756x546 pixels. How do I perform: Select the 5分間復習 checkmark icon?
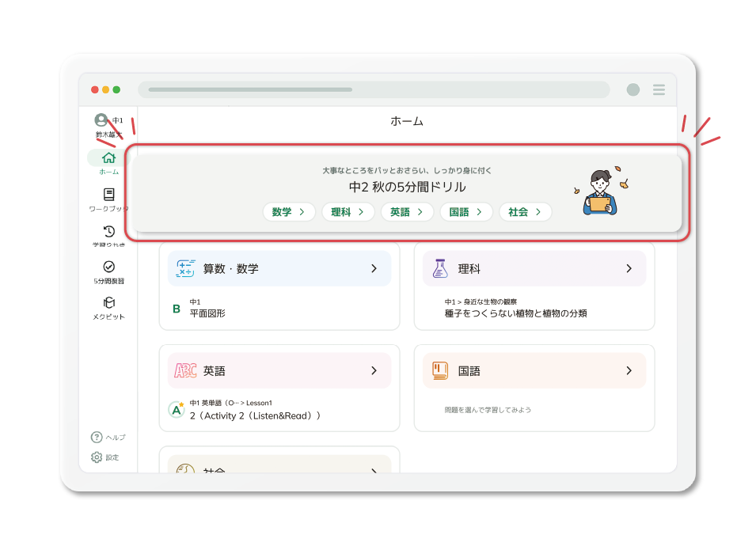tap(108, 267)
